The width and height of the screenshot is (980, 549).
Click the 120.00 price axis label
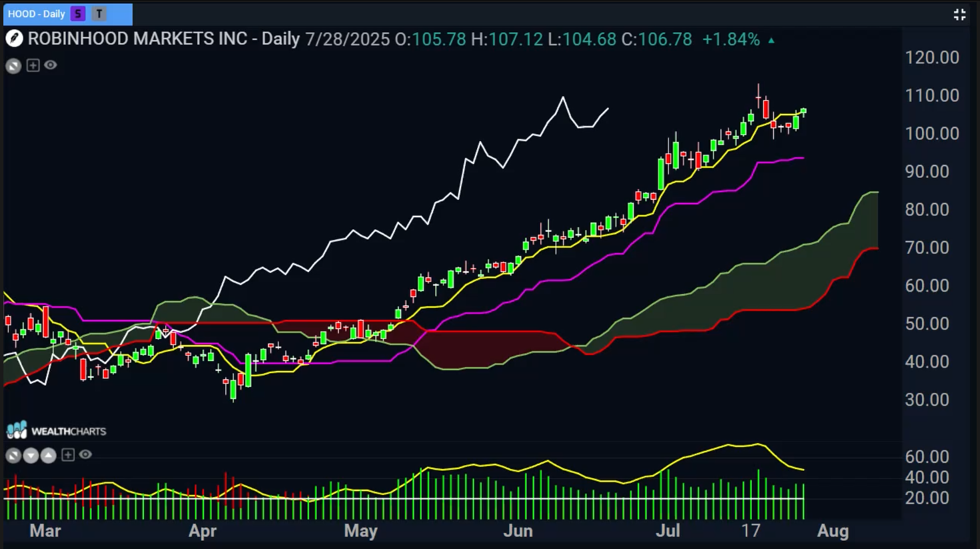point(932,57)
